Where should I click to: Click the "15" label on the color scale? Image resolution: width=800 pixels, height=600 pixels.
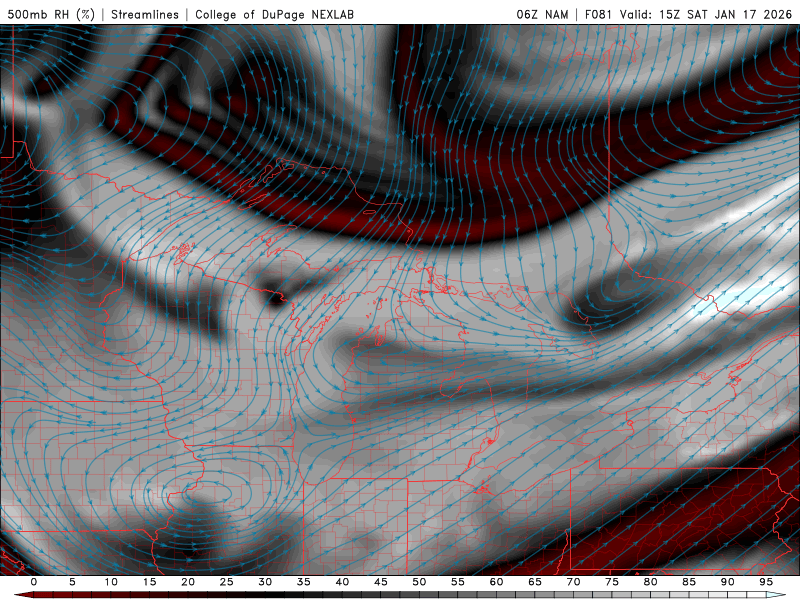click(x=149, y=582)
